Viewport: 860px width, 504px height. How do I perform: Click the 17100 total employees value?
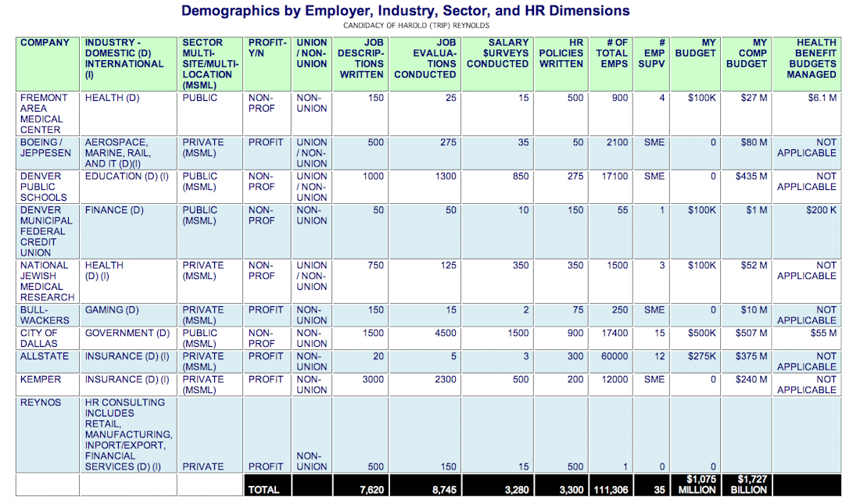pyautogui.click(x=615, y=177)
